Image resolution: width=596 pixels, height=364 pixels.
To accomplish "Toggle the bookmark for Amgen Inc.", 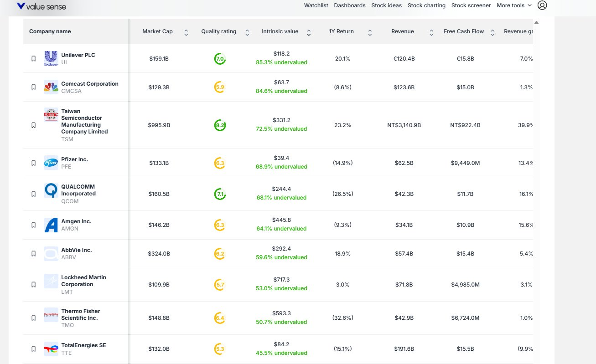I will pos(33,224).
